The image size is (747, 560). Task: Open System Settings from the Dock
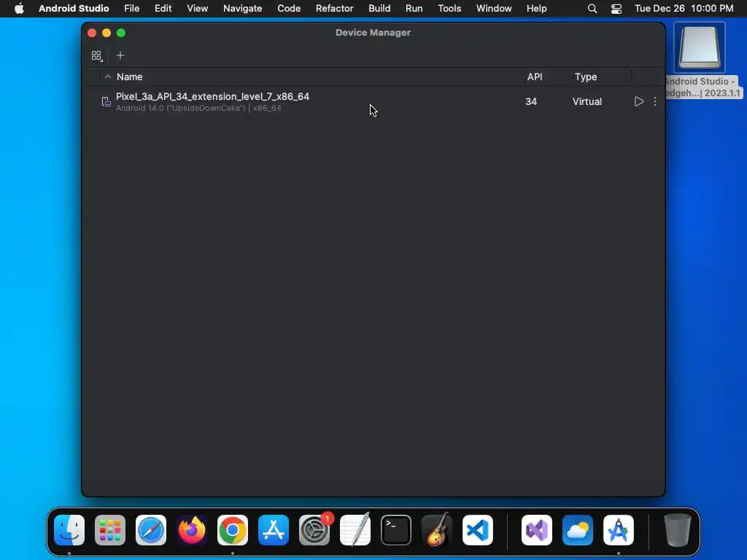314,530
